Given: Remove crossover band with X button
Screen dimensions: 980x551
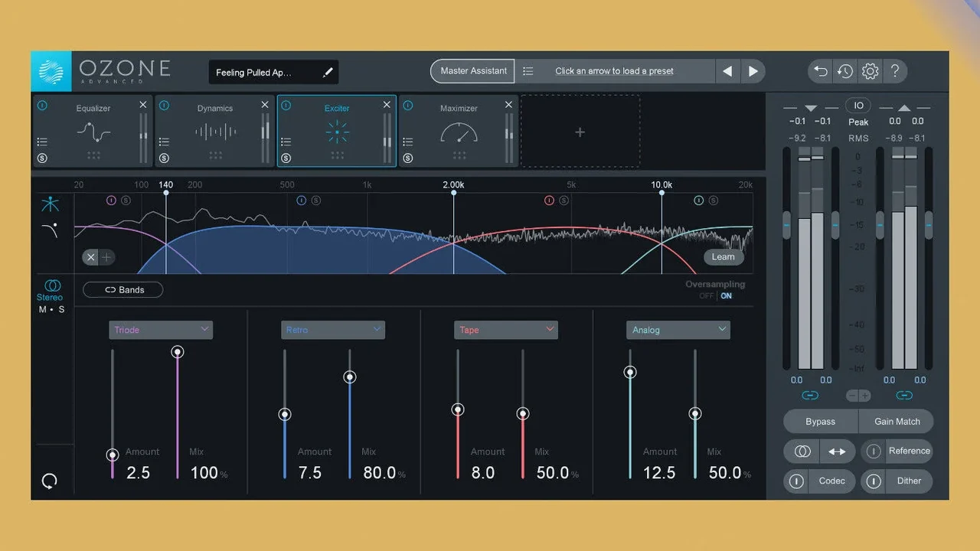Looking at the screenshot, I should coord(91,257).
